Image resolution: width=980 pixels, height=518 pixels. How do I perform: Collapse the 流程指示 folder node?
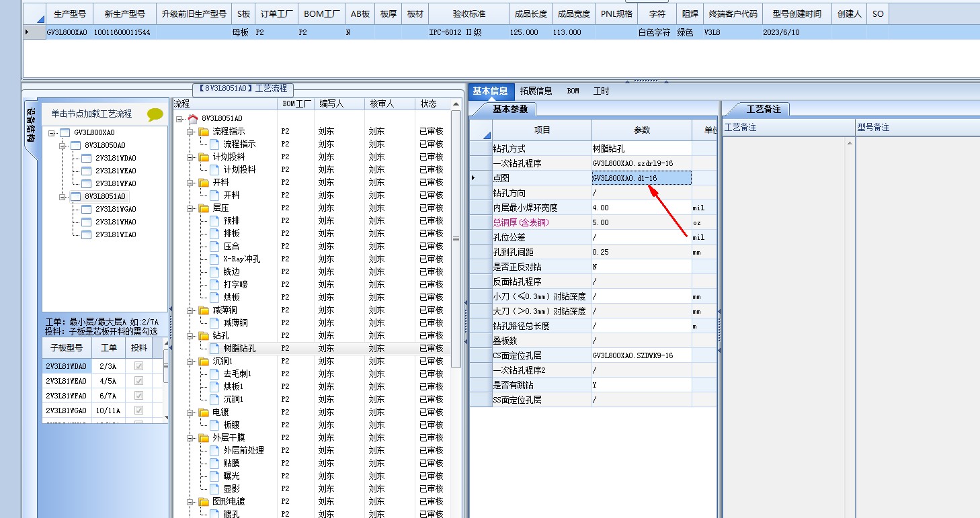pos(191,132)
